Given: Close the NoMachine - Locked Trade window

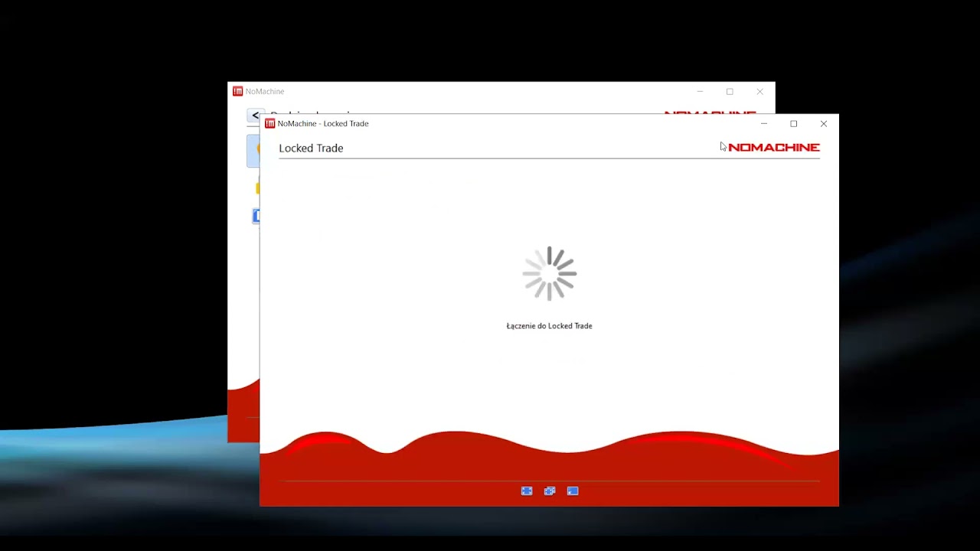Looking at the screenshot, I should coord(824,123).
